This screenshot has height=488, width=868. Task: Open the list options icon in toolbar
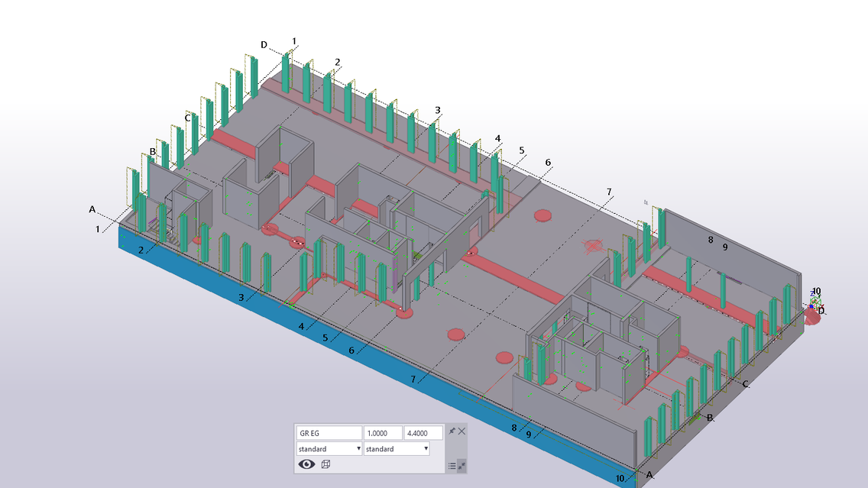point(452,466)
